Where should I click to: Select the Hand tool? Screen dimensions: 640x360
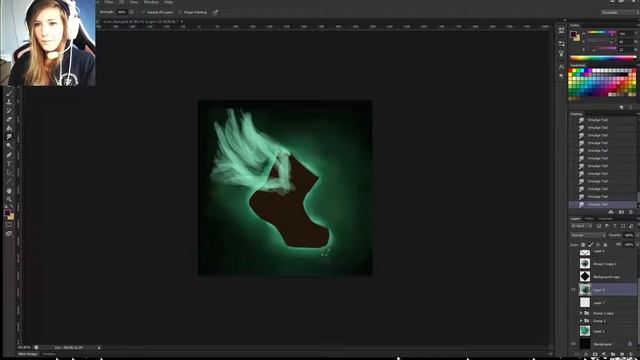point(9,191)
